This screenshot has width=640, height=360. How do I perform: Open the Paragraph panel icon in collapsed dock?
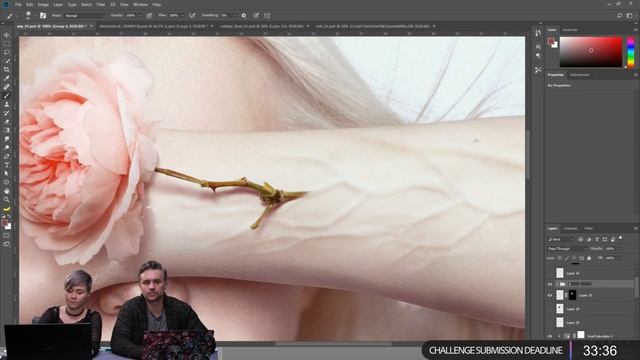(538, 56)
